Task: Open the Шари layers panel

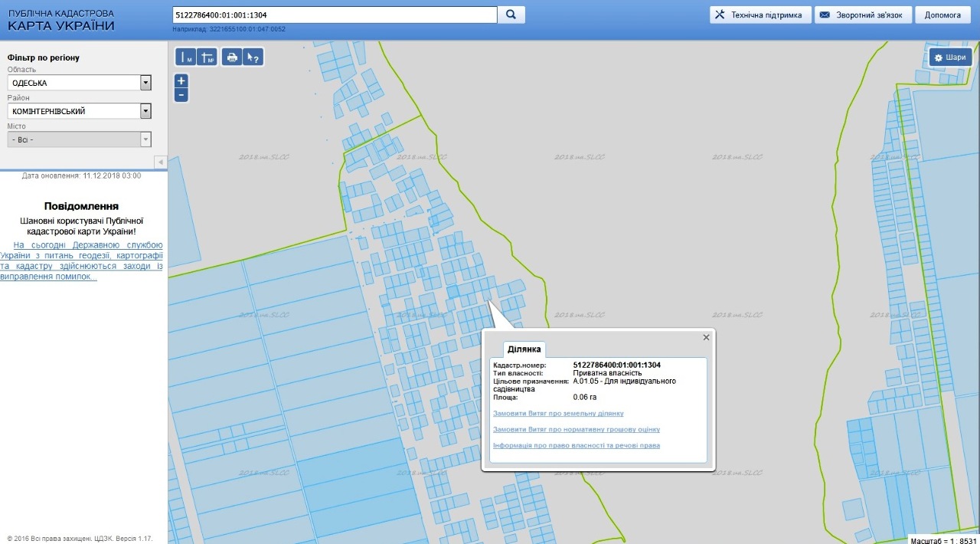Action: pos(950,57)
